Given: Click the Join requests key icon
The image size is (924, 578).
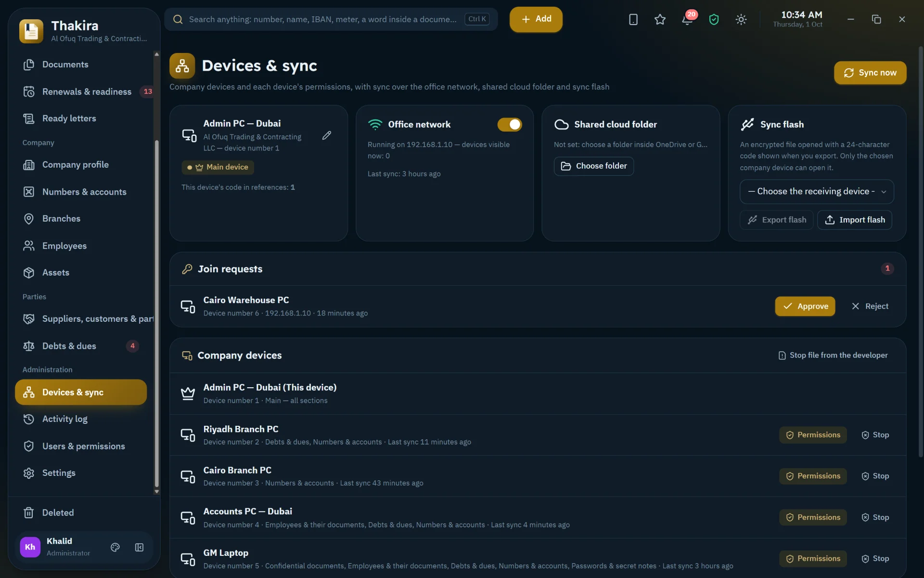Looking at the screenshot, I should coord(187,269).
